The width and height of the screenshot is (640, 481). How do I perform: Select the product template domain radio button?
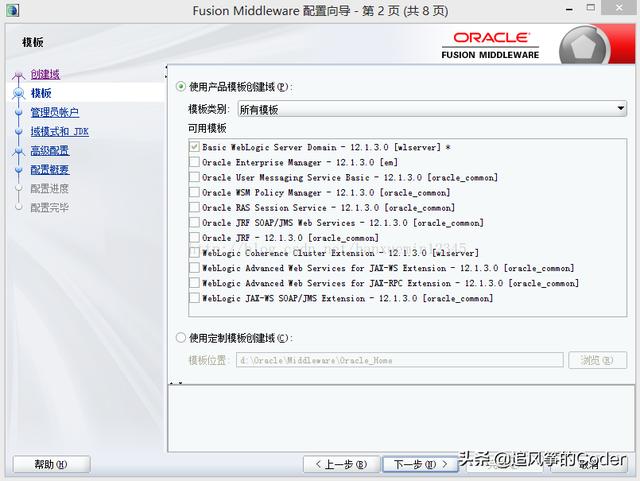[x=181, y=87]
